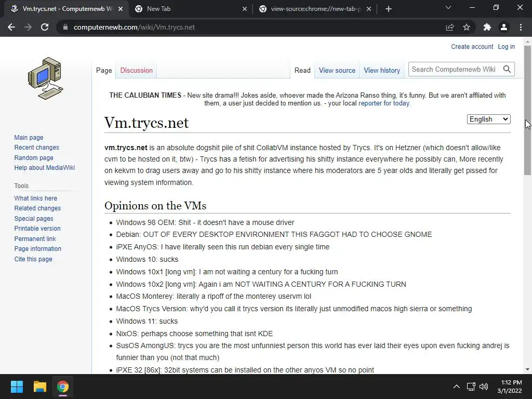
Task: Open the English language dropdown
Action: tap(488, 119)
